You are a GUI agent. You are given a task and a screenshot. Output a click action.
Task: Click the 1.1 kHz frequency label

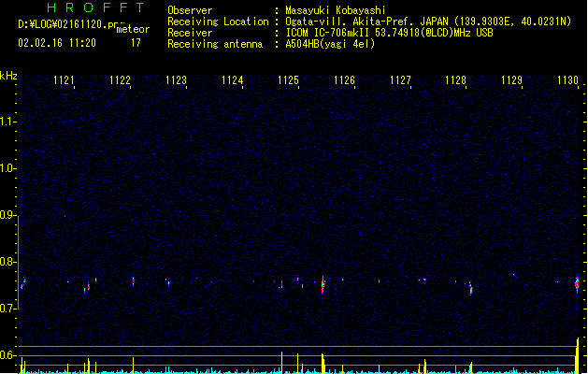point(7,122)
